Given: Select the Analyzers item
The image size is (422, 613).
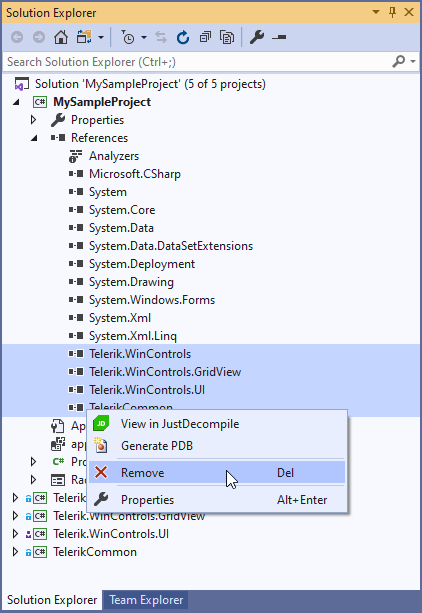Looking at the screenshot, I should click(x=114, y=156).
